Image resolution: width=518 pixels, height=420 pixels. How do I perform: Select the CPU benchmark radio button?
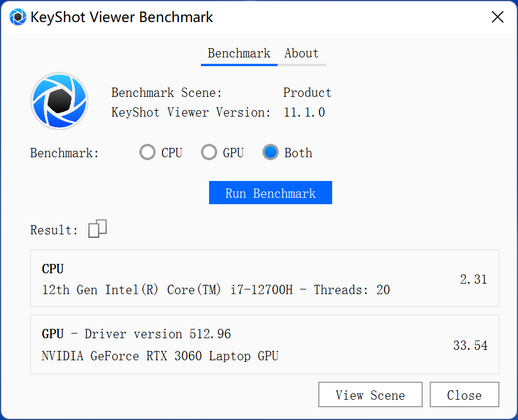pos(148,153)
